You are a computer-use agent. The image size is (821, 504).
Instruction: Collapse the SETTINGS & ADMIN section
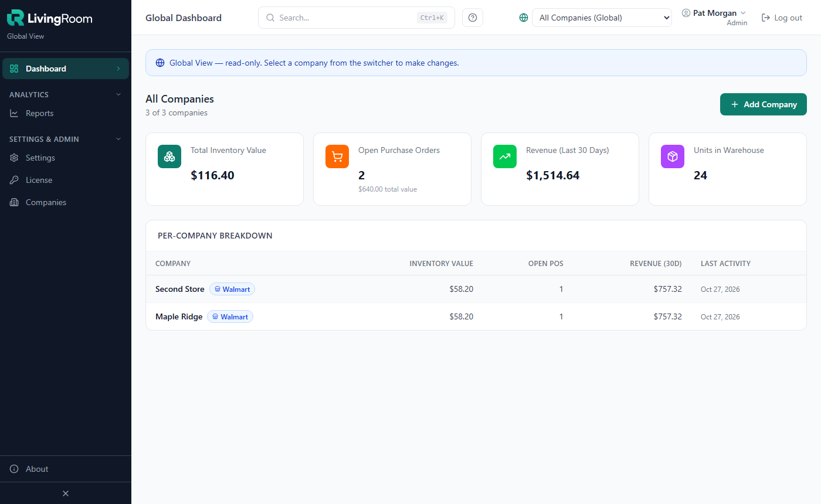(x=66, y=139)
